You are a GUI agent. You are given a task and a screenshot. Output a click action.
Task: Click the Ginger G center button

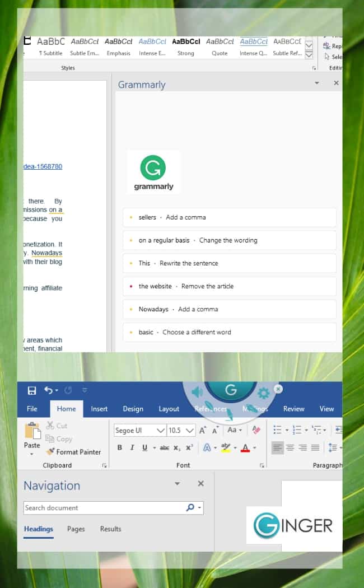point(231,390)
